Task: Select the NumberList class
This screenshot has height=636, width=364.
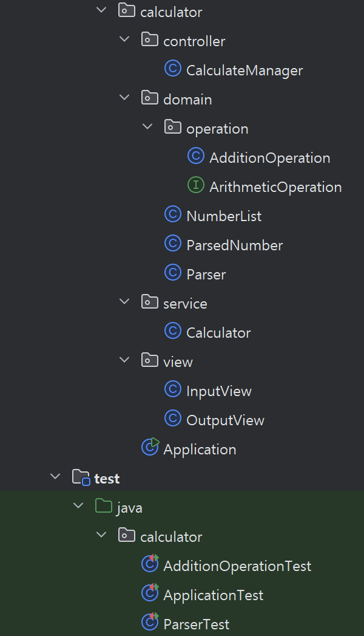Action: (x=224, y=216)
